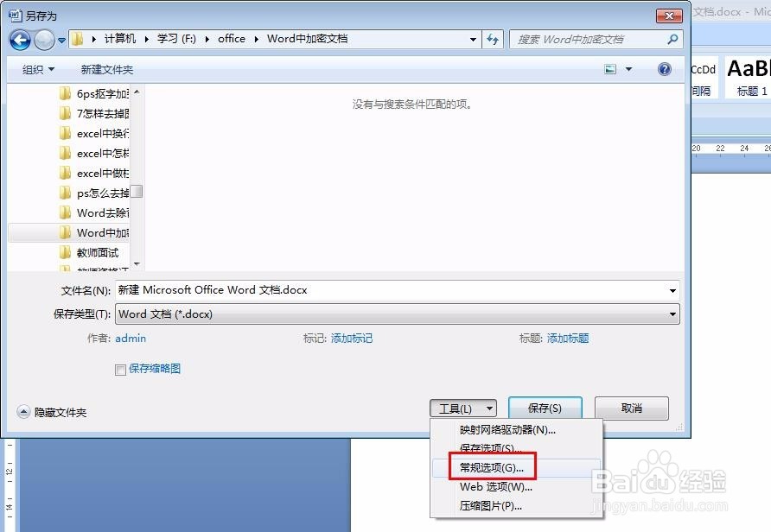This screenshot has width=771, height=532.
Task: Open the 保存类型 file type dropdown
Action: tap(673, 313)
